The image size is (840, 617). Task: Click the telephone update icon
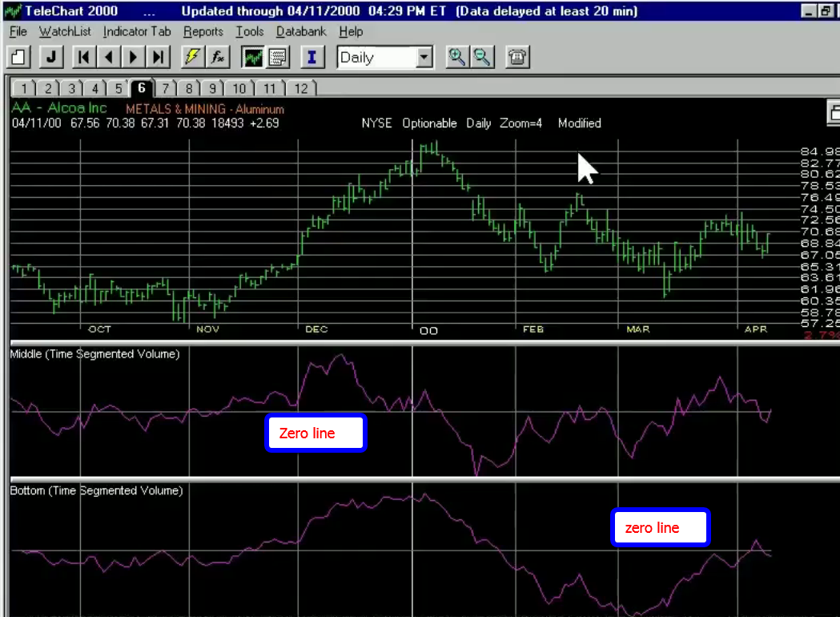pos(517,57)
